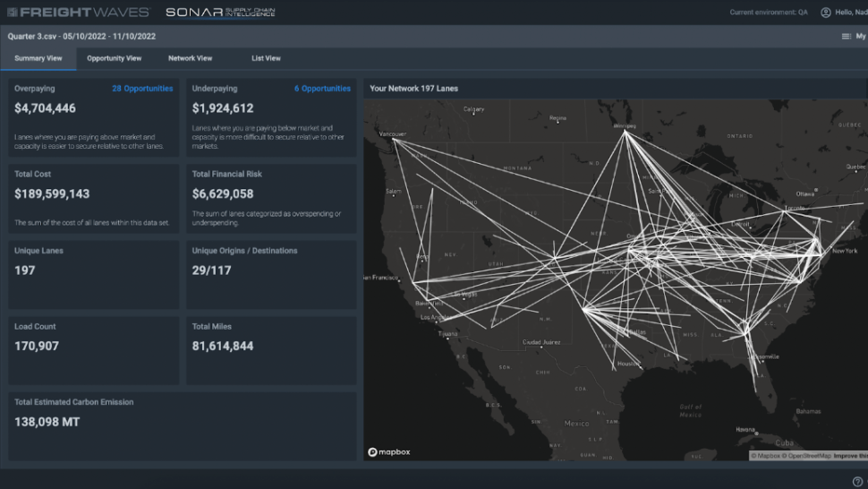Click the Ottawa label on the map

click(x=804, y=193)
